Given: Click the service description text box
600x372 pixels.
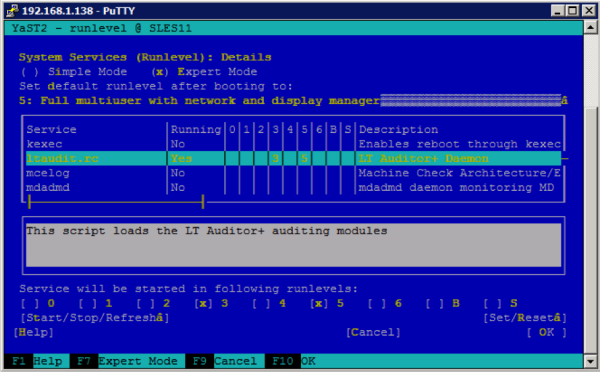Looking at the screenshot, I should [293, 245].
